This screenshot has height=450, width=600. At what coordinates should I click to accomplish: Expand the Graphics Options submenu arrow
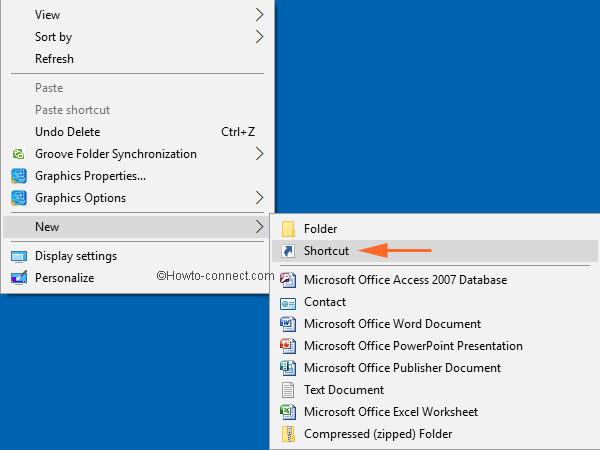click(260, 198)
